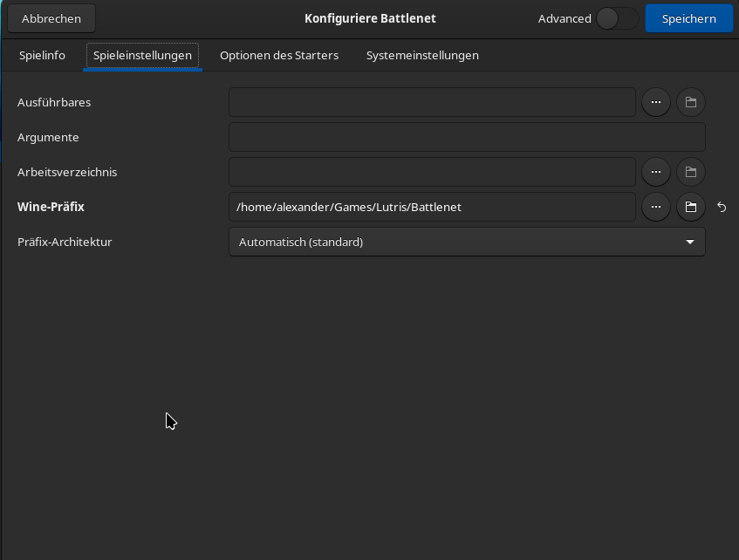Click the Wine-Präfix path field
The width and height of the screenshot is (739, 560).
coord(432,207)
